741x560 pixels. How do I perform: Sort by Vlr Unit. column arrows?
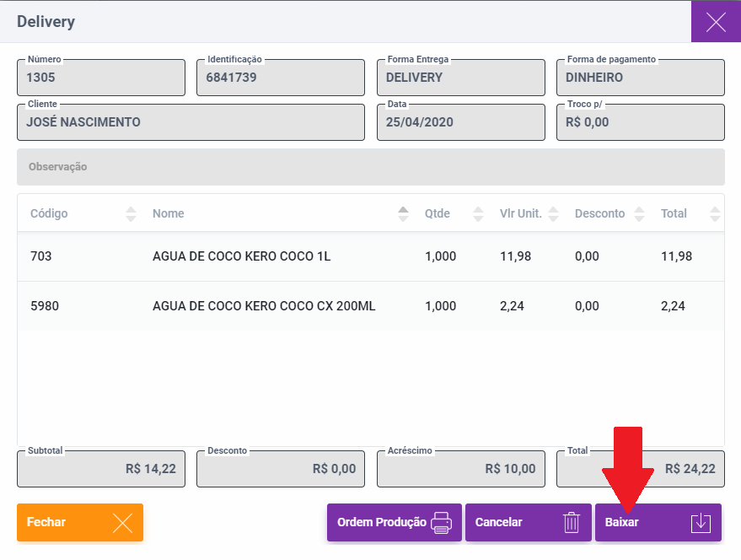(553, 214)
